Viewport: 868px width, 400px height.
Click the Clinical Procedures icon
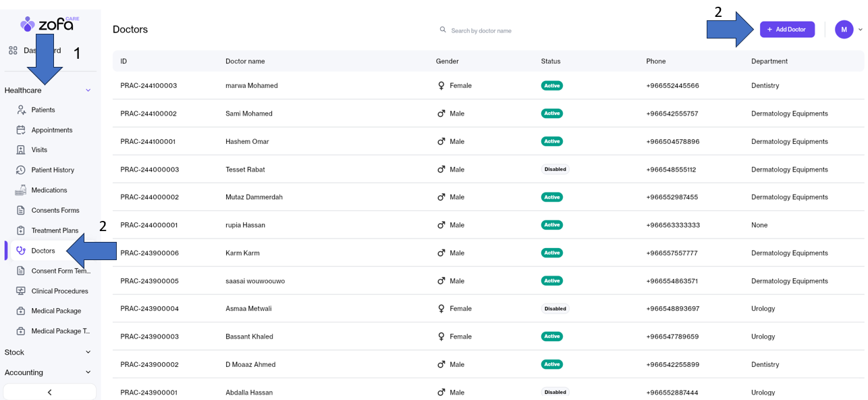point(21,291)
